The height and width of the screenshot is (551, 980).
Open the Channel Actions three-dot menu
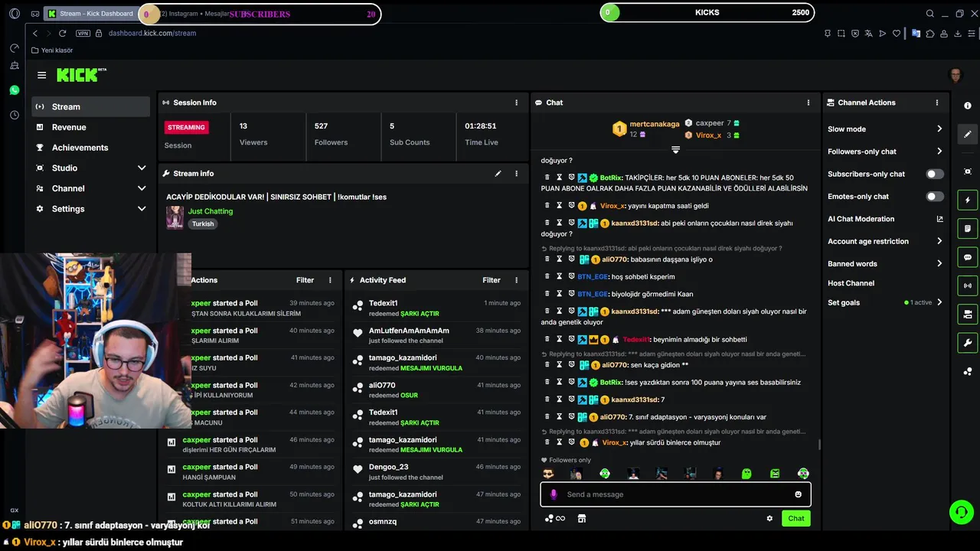[937, 103]
